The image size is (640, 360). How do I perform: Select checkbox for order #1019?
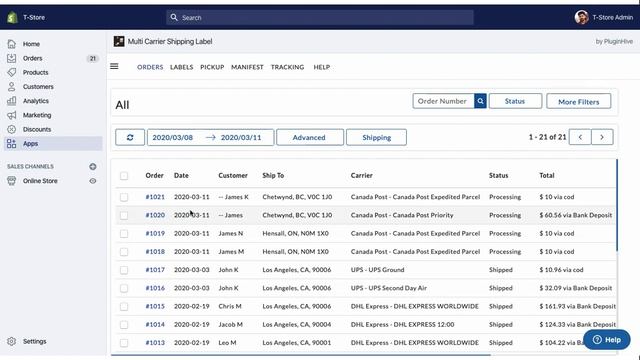tap(124, 233)
